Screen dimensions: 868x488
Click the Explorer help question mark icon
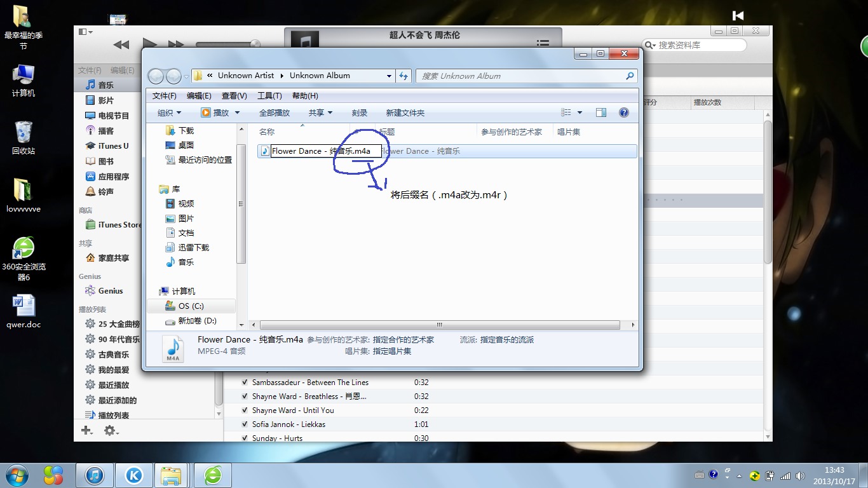click(624, 112)
